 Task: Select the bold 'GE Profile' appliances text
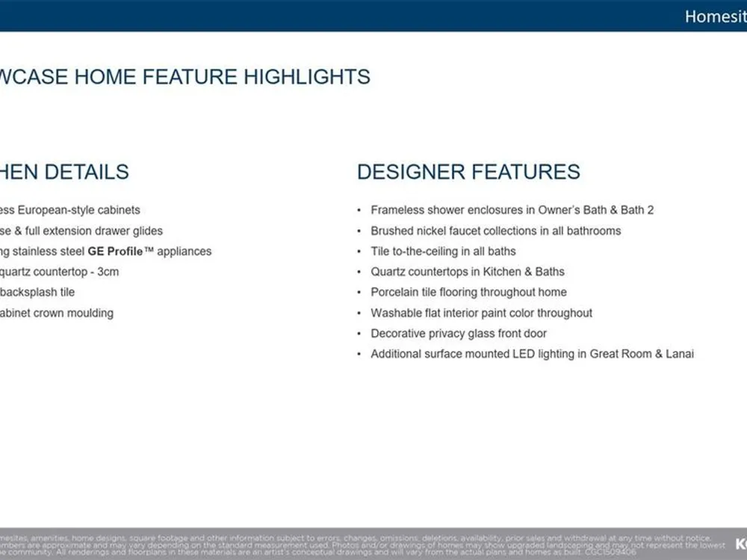coord(115,252)
